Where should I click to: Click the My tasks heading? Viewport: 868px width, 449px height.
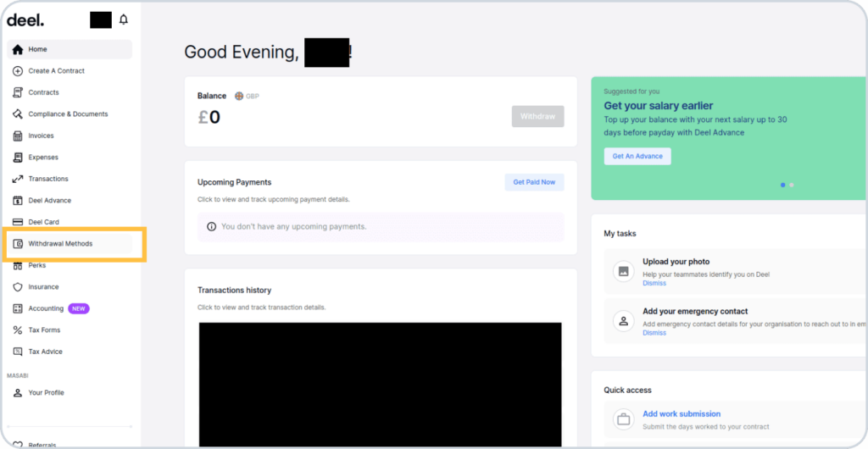tap(620, 233)
